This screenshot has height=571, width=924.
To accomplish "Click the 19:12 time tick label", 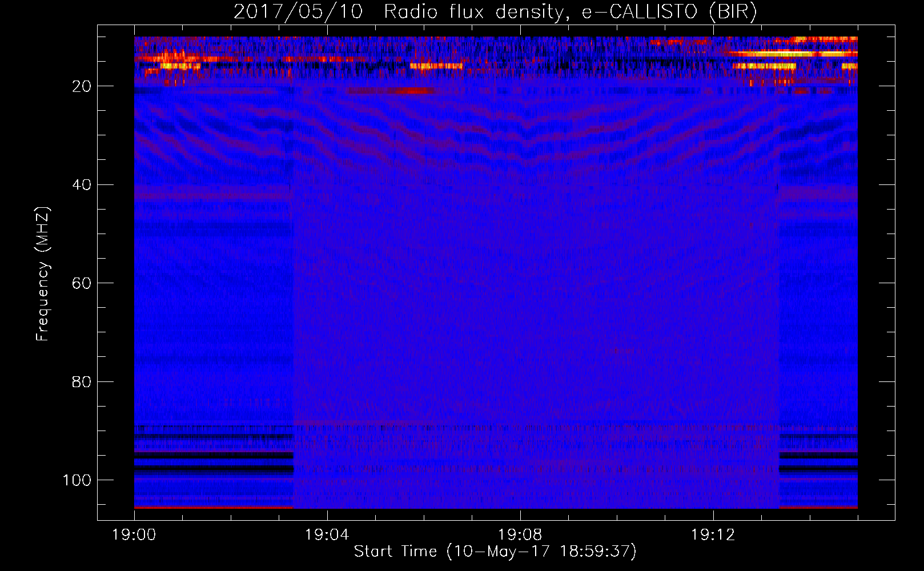I will pos(713,535).
